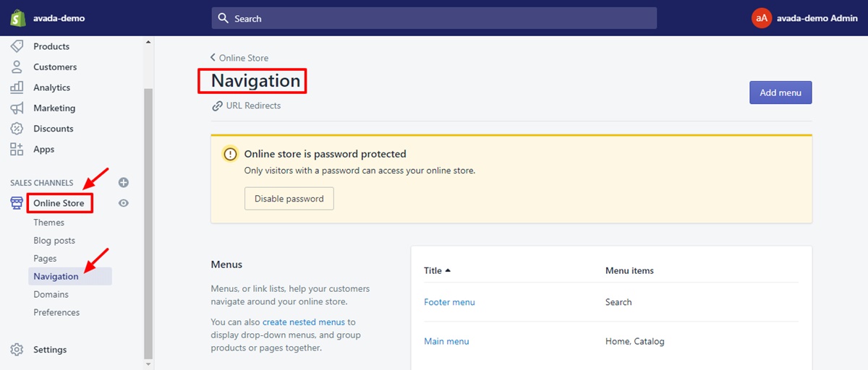
Task: Click the URL Redirects link icon
Action: [217, 106]
